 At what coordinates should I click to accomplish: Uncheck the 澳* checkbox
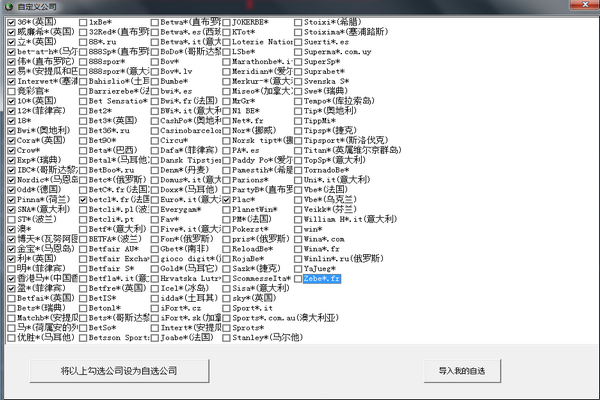[11, 230]
